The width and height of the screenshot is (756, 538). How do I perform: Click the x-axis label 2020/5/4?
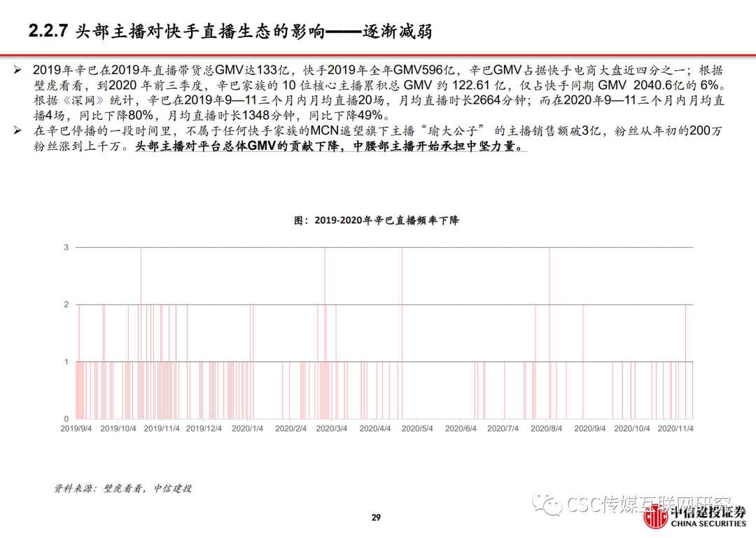coord(417,429)
